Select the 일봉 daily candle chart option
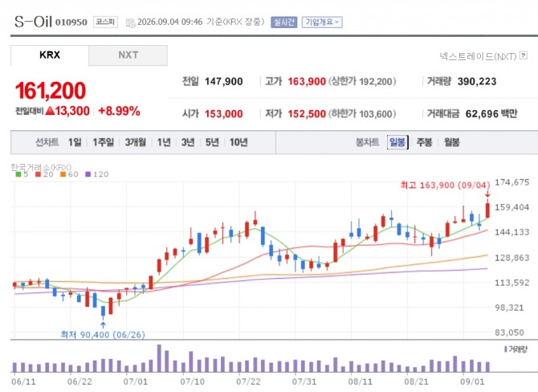The height and width of the screenshot is (392, 538). pyautogui.click(x=397, y=142)
